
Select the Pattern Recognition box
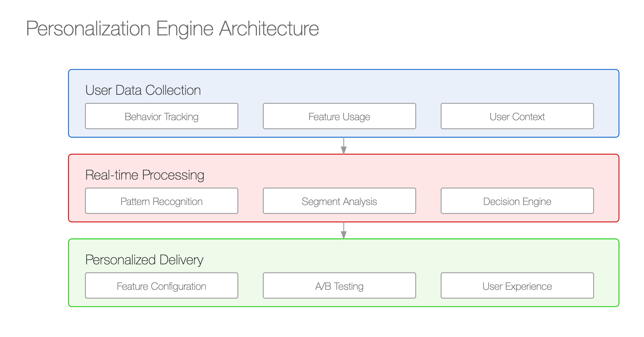161,201
